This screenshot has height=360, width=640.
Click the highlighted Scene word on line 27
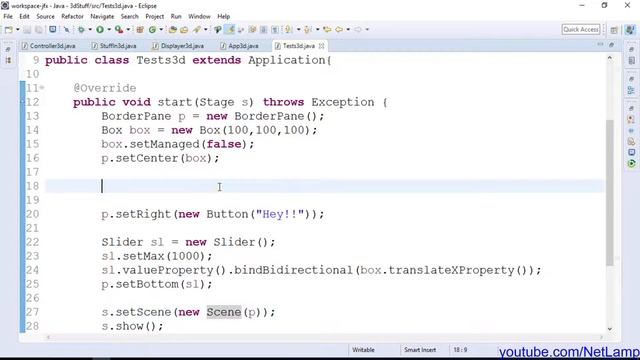(224, 312)
